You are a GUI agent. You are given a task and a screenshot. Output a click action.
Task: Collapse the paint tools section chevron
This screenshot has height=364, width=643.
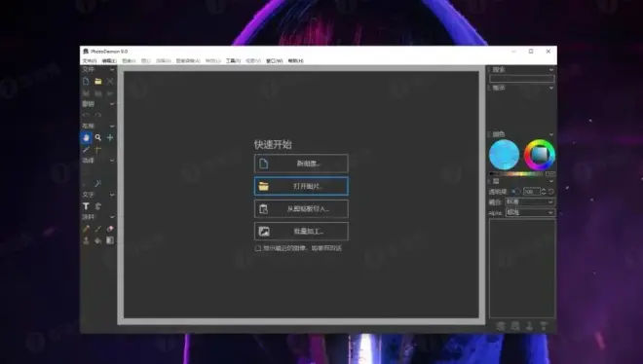tap(111, 217)
